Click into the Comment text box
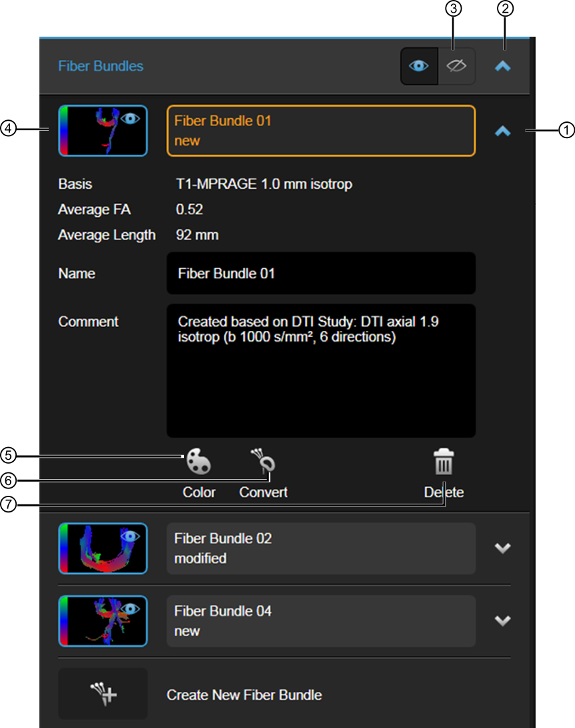Image resolution: width=575 pixels, height=728 pixels. tap(321, 370)
